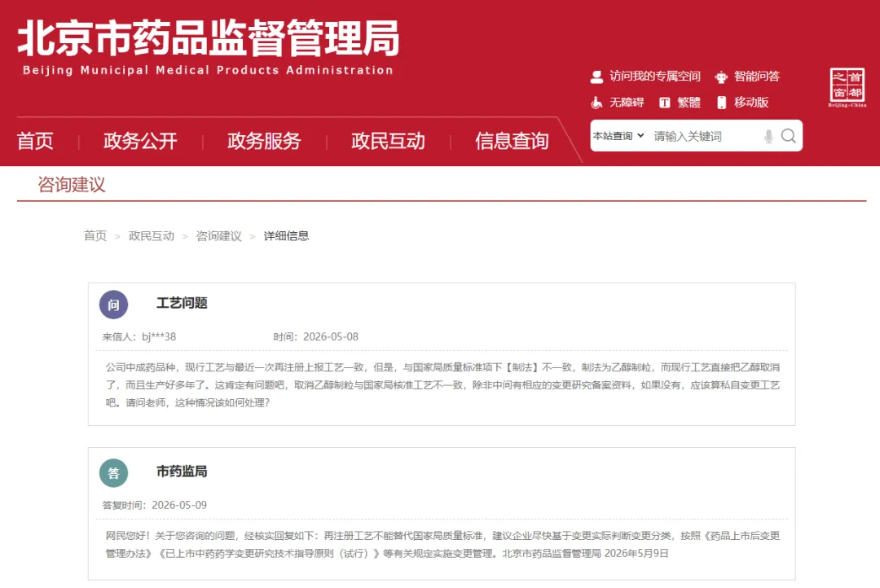Open the 首都之窗 Beijing-China seal logo

[x=847, y=87]
